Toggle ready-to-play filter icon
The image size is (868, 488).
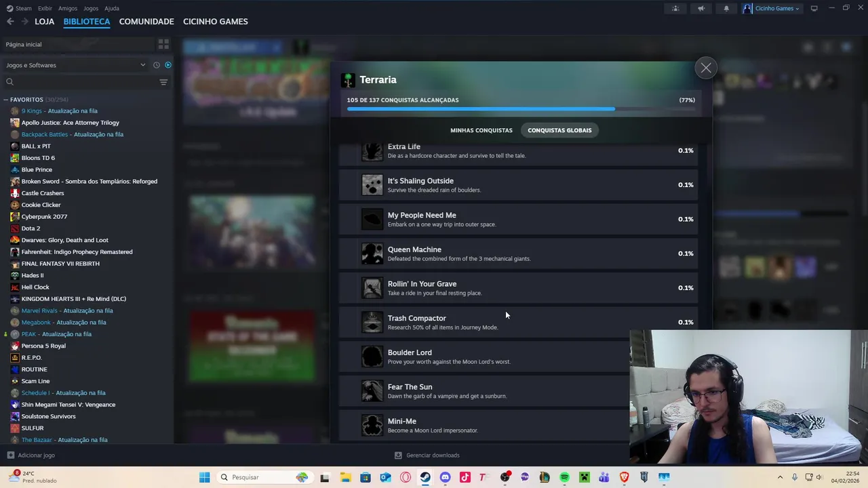tap(168, 65)
